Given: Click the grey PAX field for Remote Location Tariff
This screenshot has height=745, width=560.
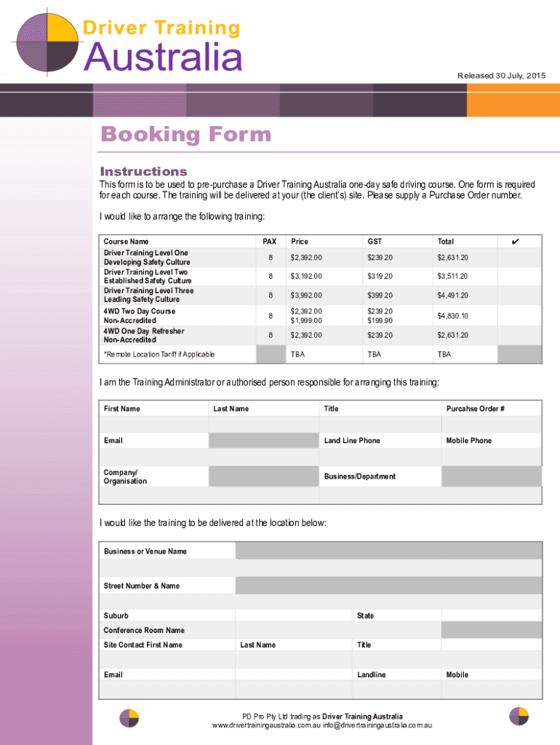Looking at the screenshot, I should point(270,354).
